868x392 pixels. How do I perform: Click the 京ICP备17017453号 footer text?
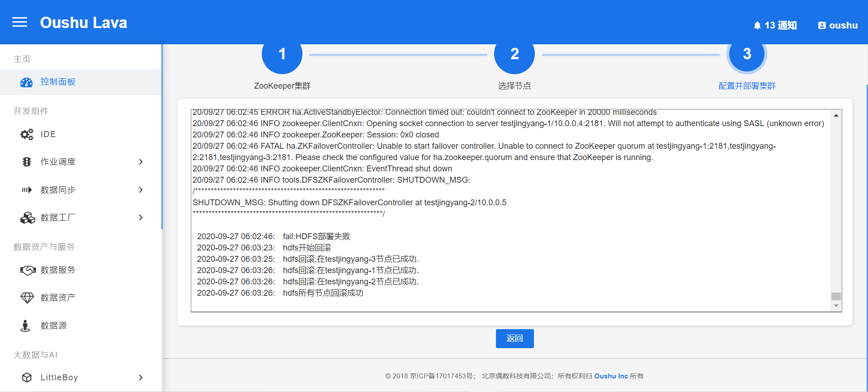(x=442, y=376)
